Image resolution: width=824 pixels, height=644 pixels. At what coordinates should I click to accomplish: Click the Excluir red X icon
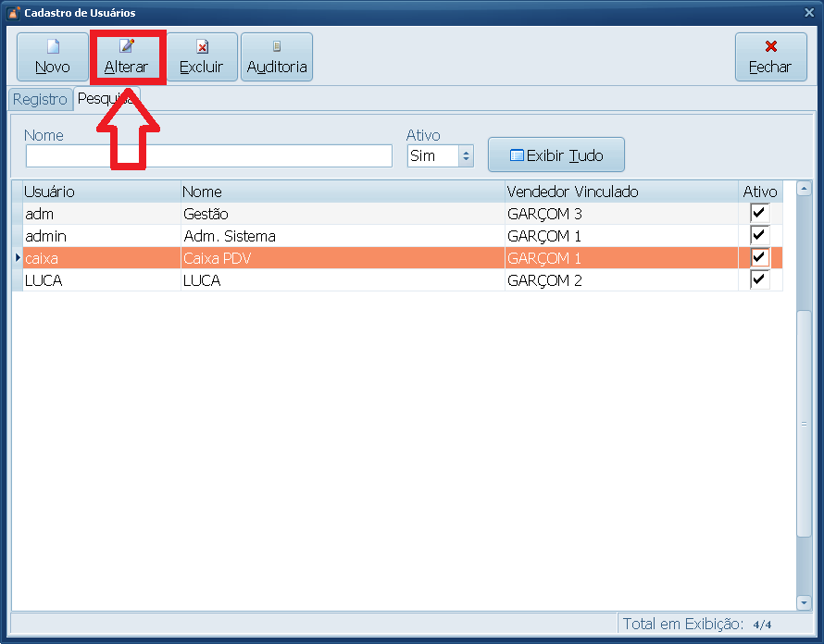click(x=203, y=47)
